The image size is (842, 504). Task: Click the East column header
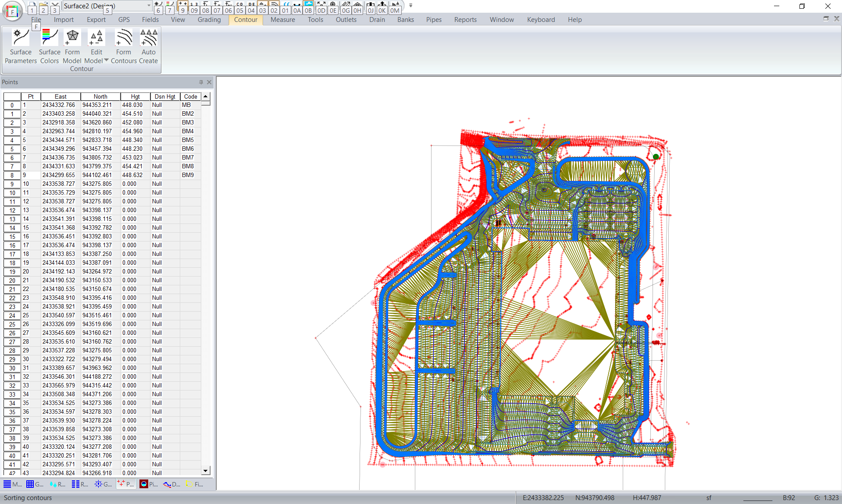click(x=61, y=96)
